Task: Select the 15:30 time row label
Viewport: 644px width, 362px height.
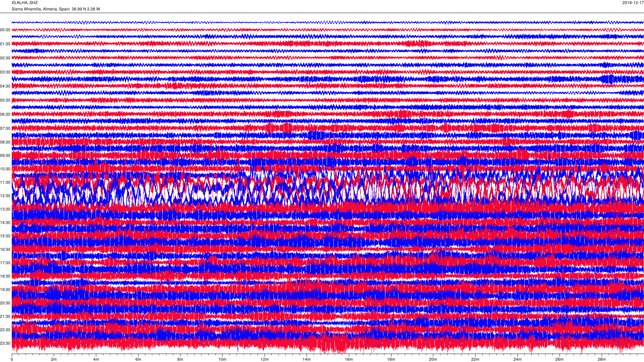Action: coord(5,236)
